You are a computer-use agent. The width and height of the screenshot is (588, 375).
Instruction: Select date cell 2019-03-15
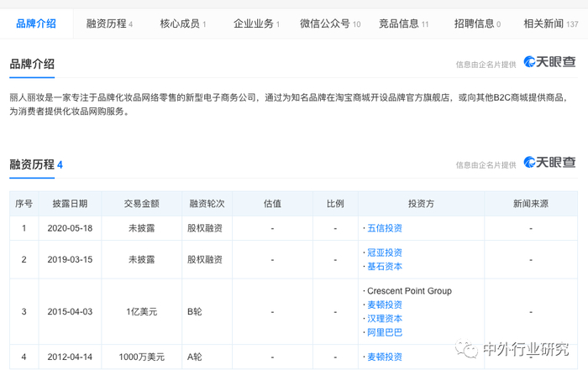click(70, 259)
